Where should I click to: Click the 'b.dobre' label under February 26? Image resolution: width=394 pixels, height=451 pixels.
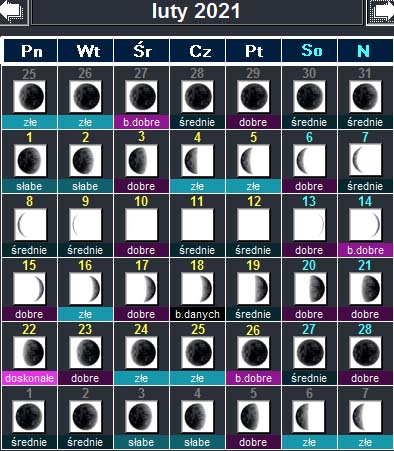click(254, 378)
